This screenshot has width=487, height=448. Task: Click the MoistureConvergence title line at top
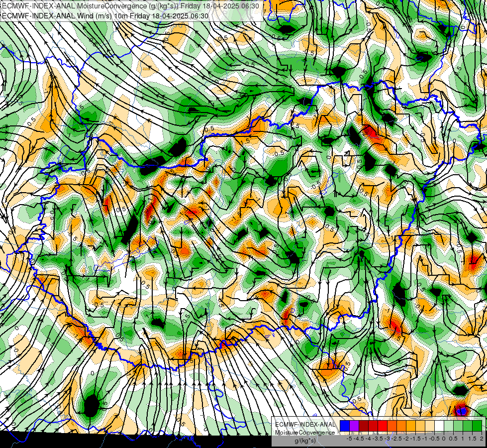pyautogui.click(x=130, y=6)
